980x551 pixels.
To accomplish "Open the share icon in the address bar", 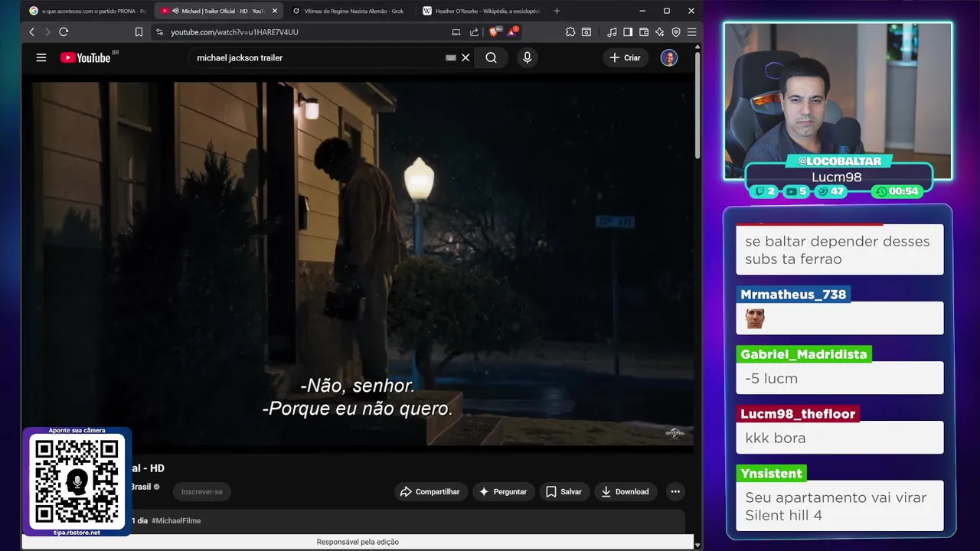I will click(x=474, y=32).
